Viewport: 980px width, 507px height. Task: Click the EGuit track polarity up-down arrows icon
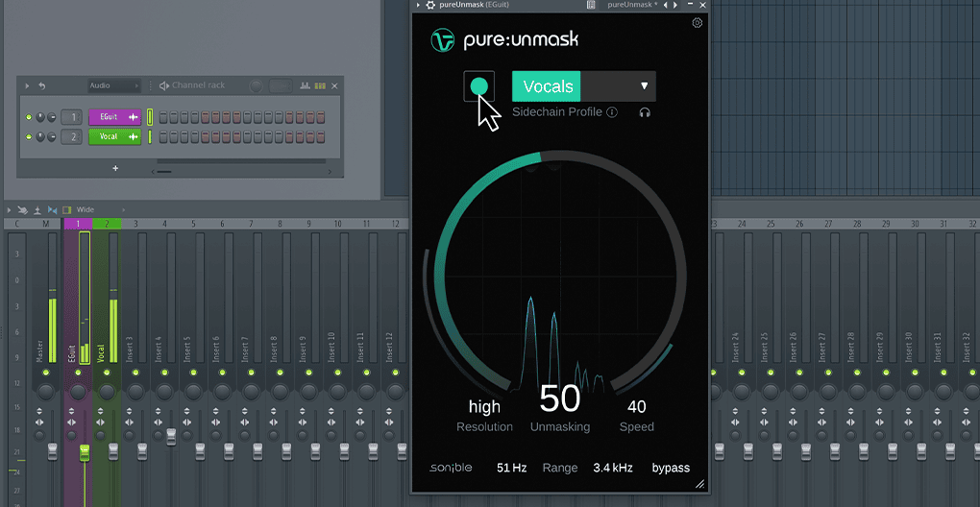click(x=72, y=412)
